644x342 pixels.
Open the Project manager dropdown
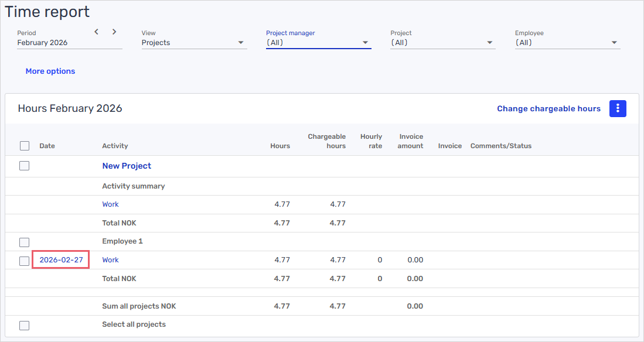pyautogui.click(x=318, y=43)
